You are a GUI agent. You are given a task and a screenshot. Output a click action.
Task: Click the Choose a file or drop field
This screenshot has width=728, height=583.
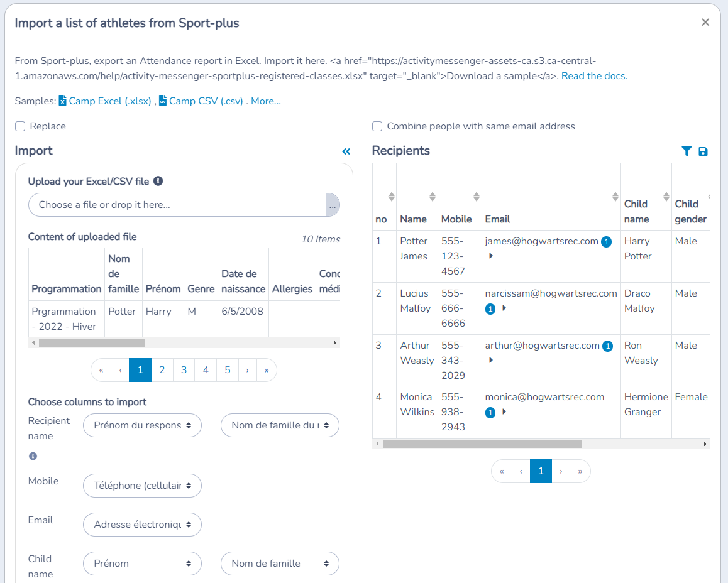click(x=177, y=205)
